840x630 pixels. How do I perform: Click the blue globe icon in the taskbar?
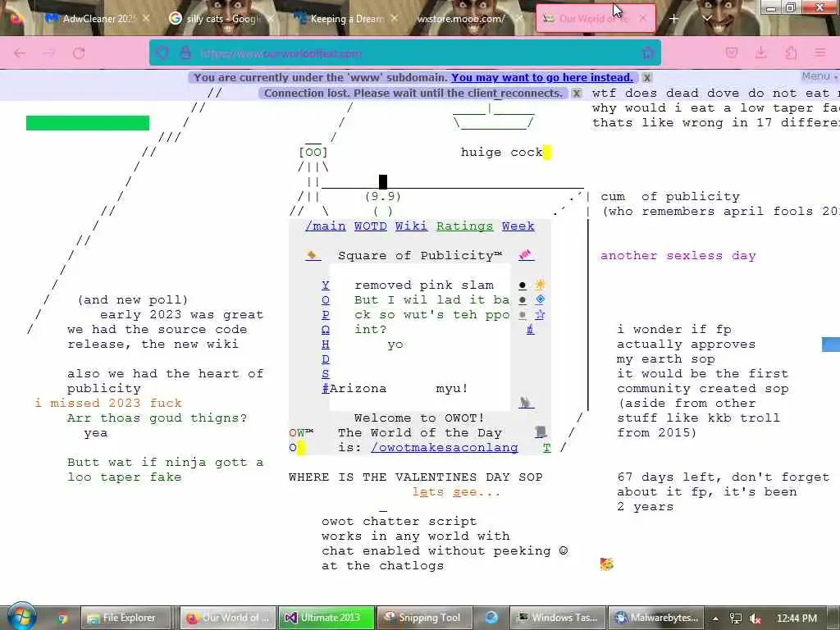click(x=491, y=618)
